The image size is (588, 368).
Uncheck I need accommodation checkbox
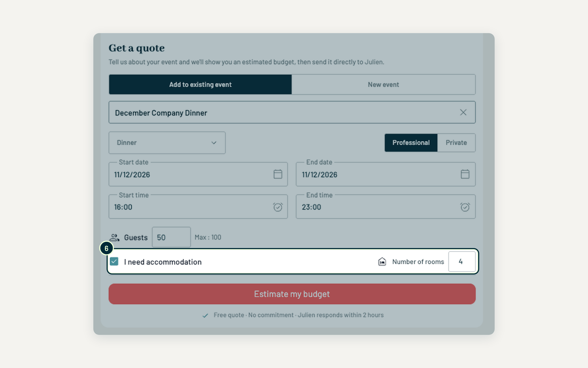(x=114, y=262)
